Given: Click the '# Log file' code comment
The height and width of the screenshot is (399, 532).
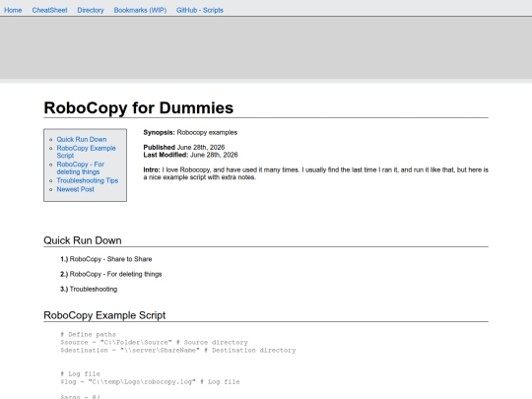Looking at the screenshot, I should coord(81,374).
